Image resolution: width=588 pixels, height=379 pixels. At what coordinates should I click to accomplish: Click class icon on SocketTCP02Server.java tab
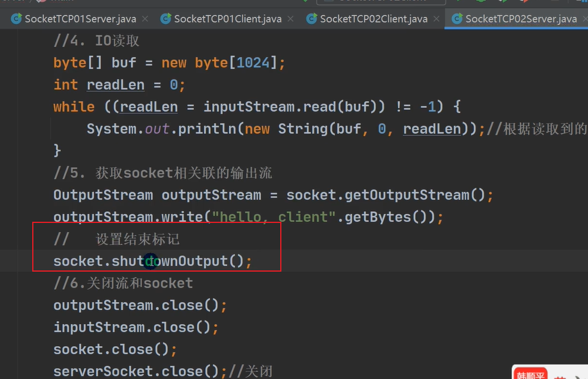[457, 19]
